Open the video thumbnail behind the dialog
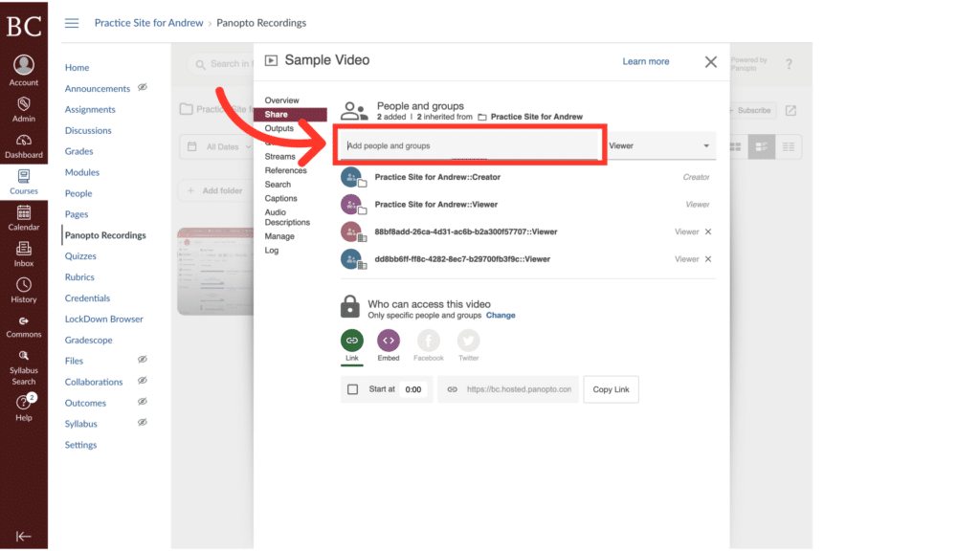980x551 pixels. [x=215, y=271]
